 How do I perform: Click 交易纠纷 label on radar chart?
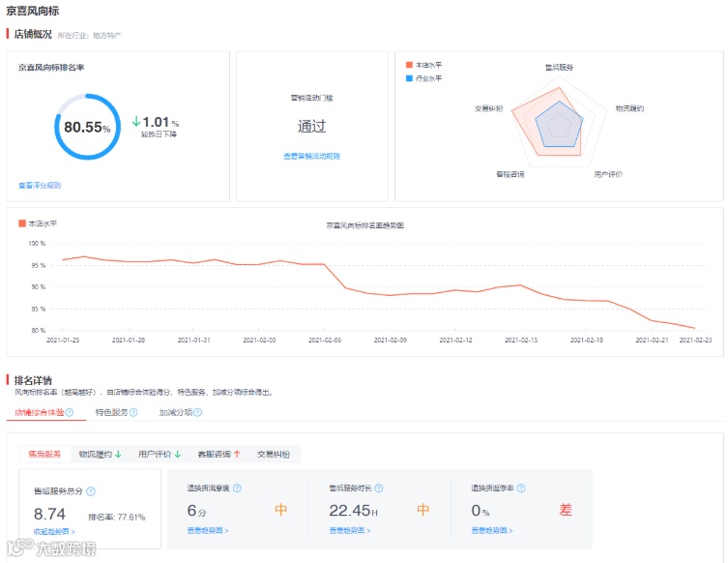coord(488,108)
